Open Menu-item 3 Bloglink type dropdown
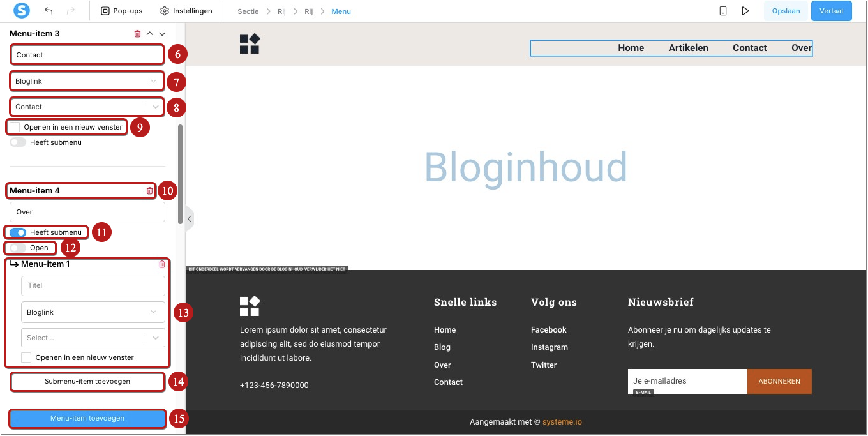868x436 pixels. pyautogui.click(x=87, y=81)
